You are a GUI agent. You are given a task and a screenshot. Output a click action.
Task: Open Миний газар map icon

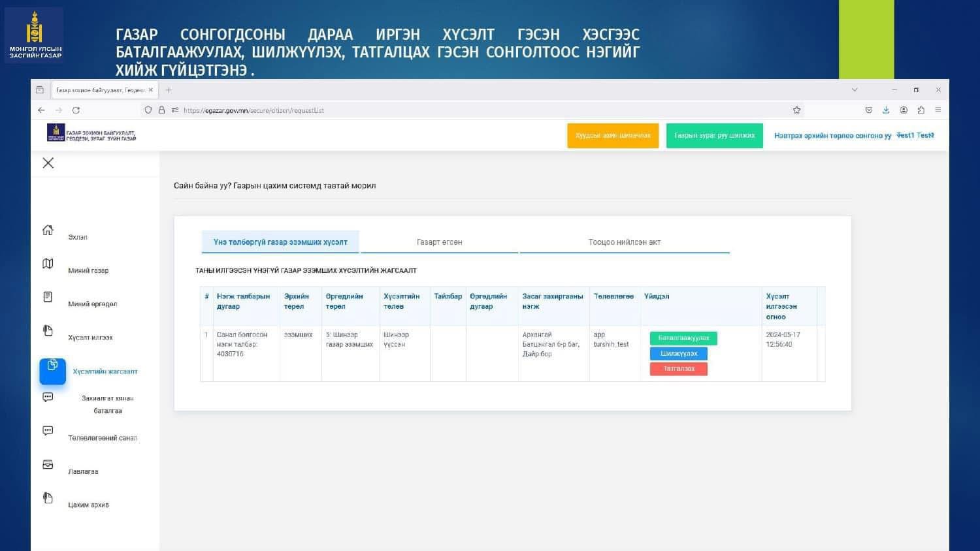coord(48,263)
